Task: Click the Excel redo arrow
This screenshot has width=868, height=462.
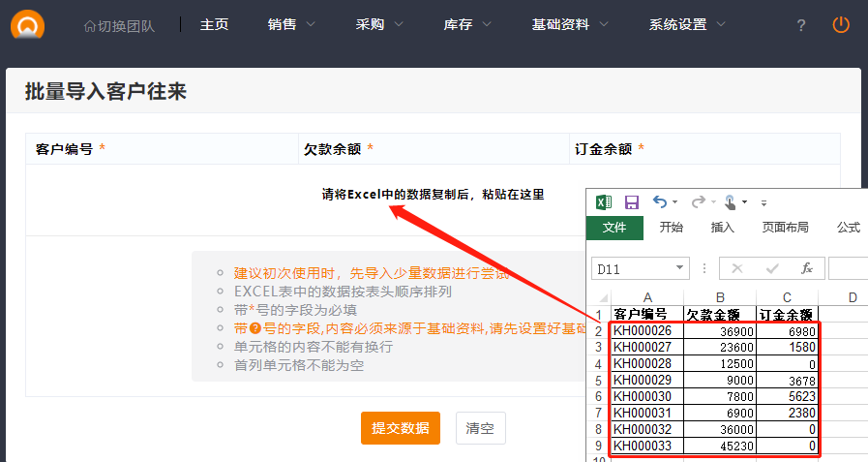Action: click(698, 202)
